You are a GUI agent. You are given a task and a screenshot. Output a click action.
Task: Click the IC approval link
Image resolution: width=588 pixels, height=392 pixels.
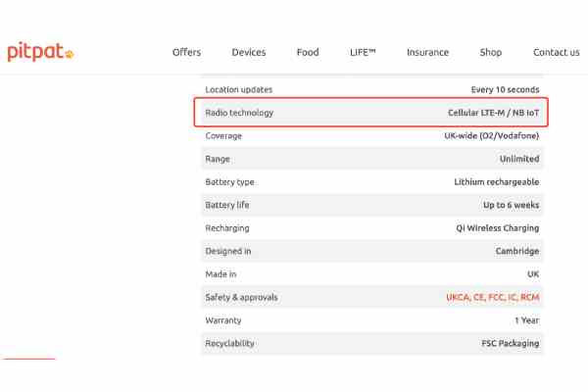[x=515, y=297]
